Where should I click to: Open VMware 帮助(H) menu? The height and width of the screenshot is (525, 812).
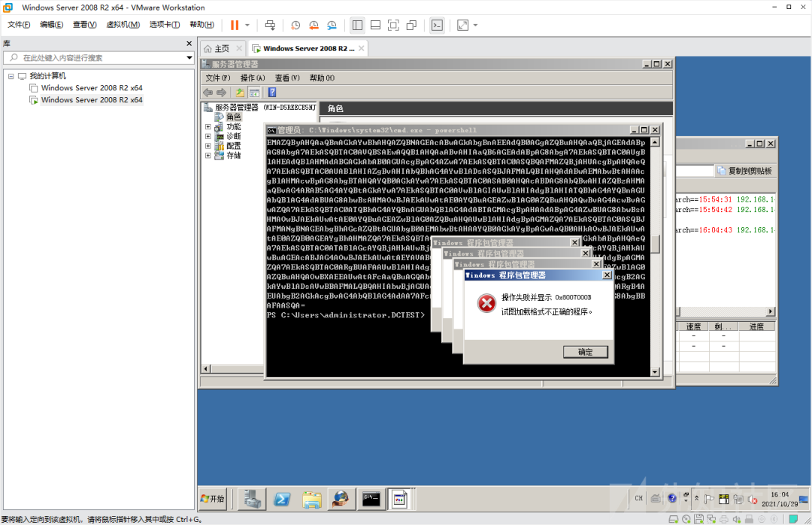coord(201,24)
